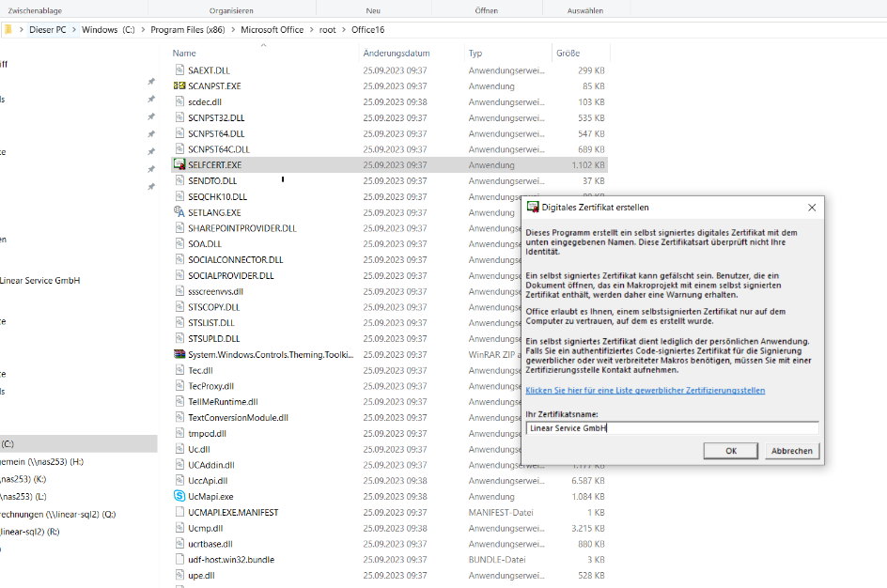The width and height of the screenshot is (887, 588).
Task: Sort files by Typ column
Action: (475, 54)
